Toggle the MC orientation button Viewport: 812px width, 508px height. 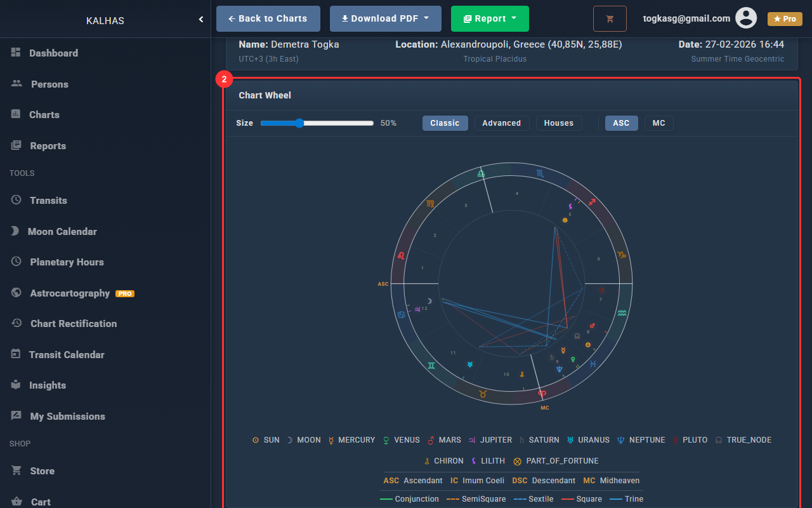tap(658, 123)
